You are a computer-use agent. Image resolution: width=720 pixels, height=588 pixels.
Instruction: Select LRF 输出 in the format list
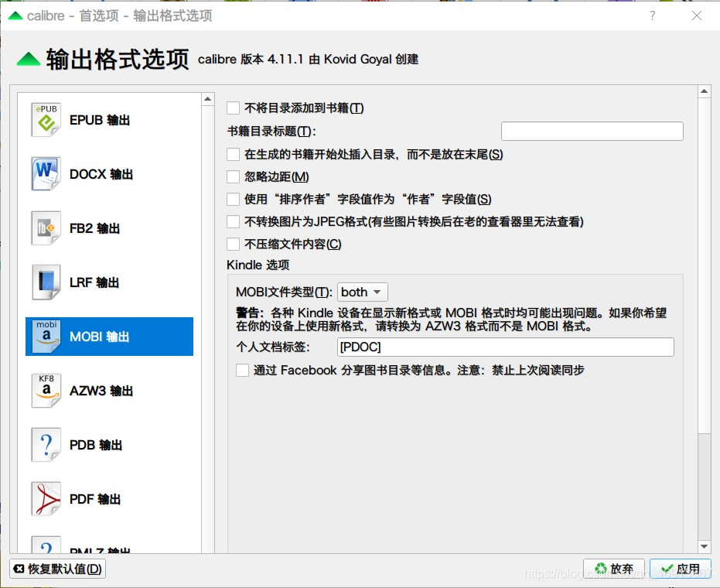point(109,282)
